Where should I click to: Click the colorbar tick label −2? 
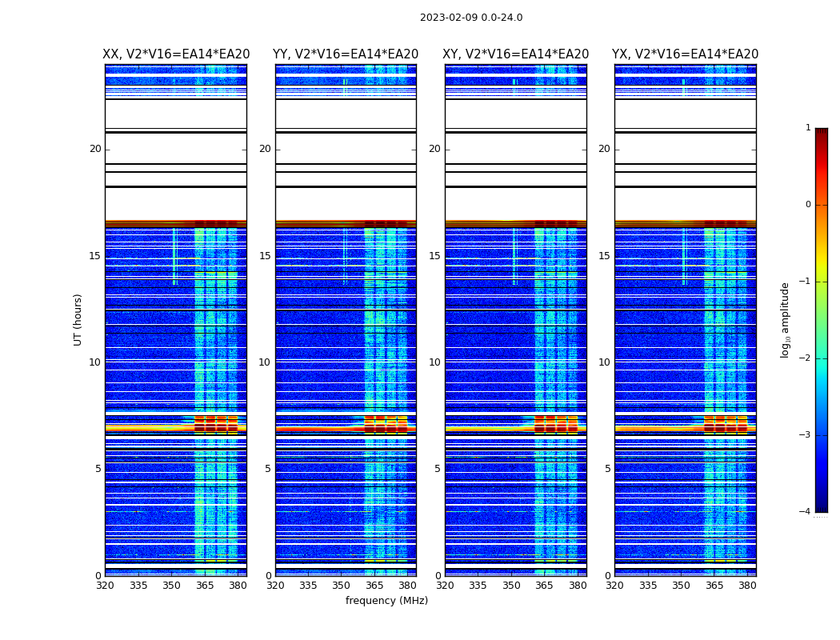tap(807, 359)
